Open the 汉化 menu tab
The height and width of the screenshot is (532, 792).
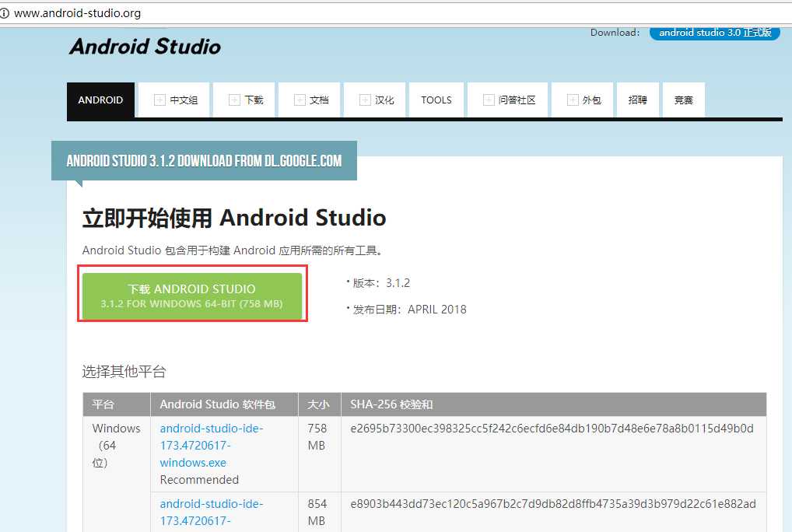375,100
